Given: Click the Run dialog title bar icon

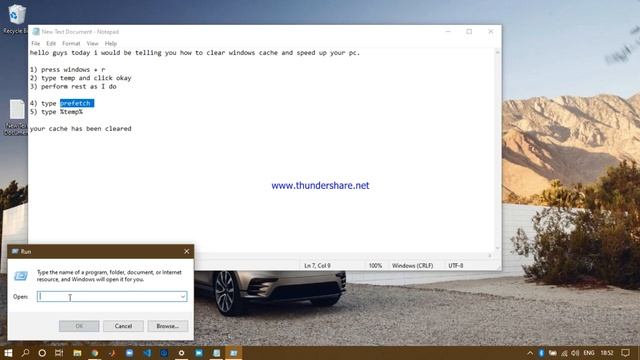Looking at the screenshot, I should coord(15,251).
